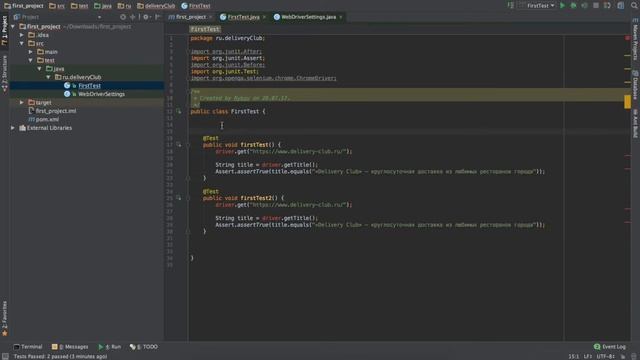This screenshot has height=360, width=640.
Task: Click the run gutter icon beside class FirstTest
Action: 178,111
